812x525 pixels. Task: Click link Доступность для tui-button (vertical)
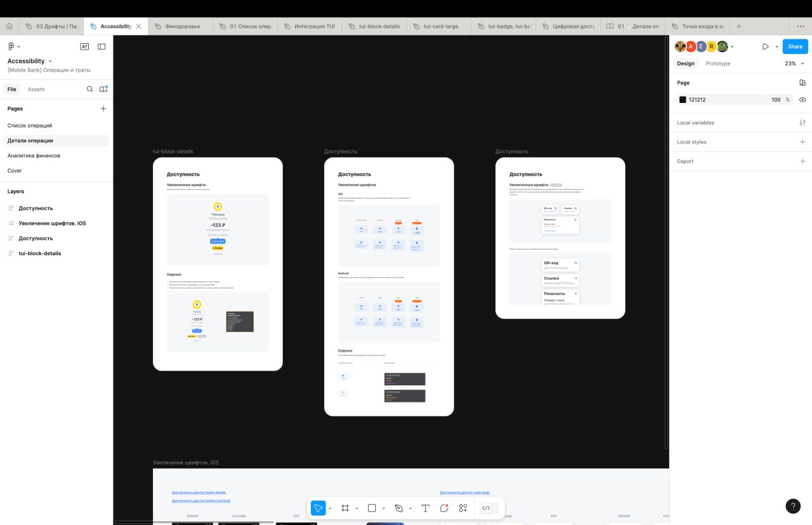click(201, 501)
